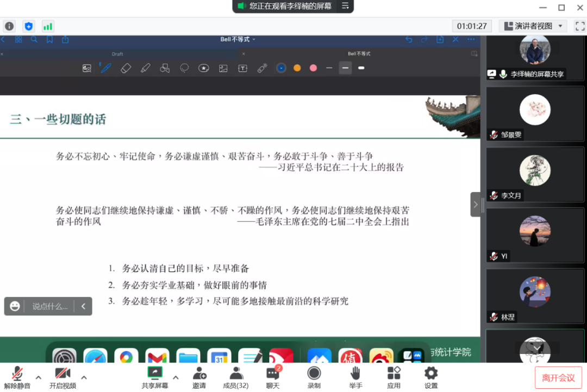Open the invite (邀请) dialog
Screen dimensions: 587x392
pos(199,374)
